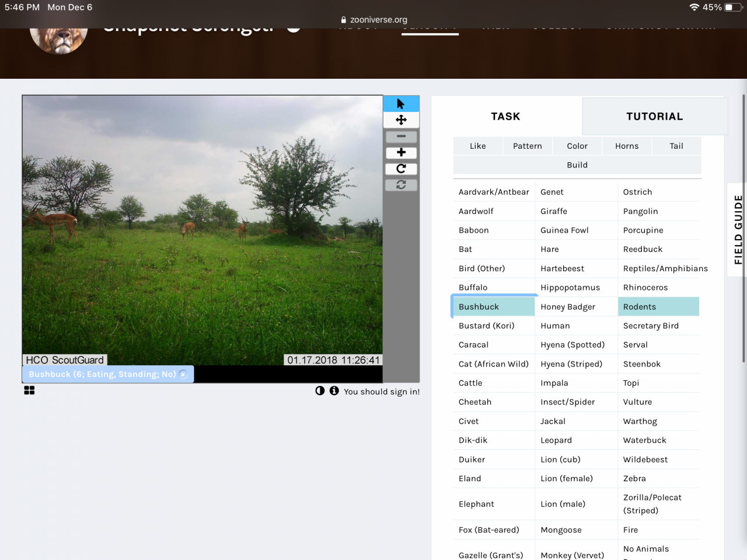Expand the Build filter
Viewport: 747px width, 560px height.
click(x=577, y=164)
